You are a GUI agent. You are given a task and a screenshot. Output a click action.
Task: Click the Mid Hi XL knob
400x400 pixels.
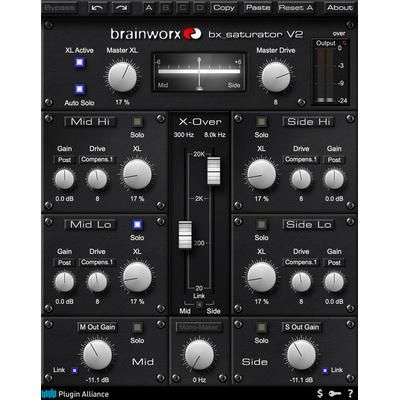click(x=137, y=174)
